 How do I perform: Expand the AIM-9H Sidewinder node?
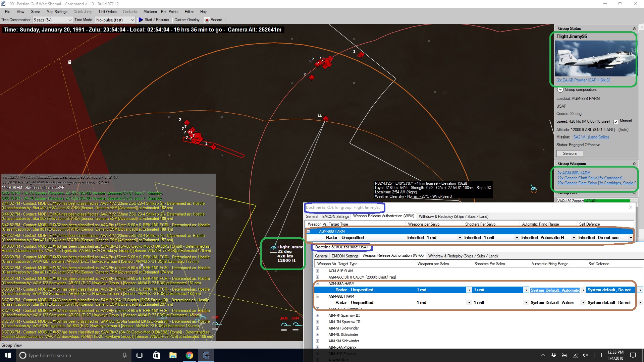click(318, 328)
